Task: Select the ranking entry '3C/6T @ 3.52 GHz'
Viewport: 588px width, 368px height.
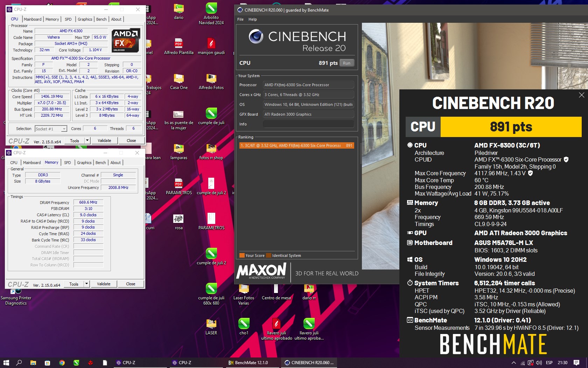Action: coord(297,145)
